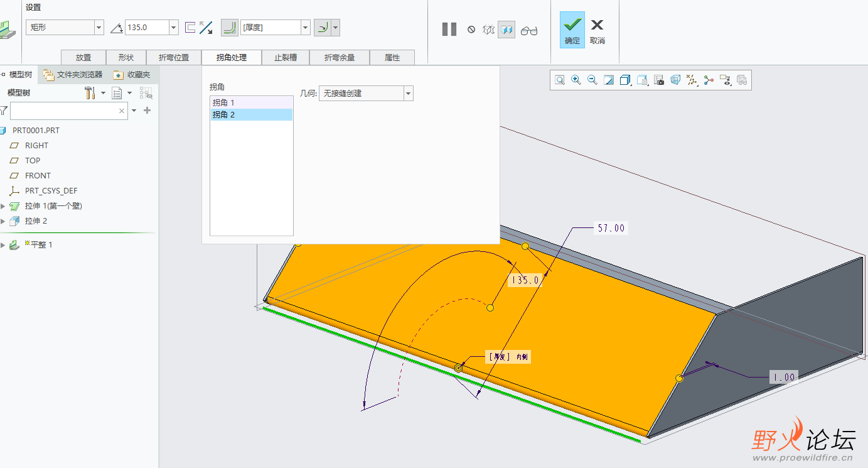The height and width of the screenshot is (468, 868).
Task: Click the Repaint icon in graphics toolbar
Action: (609, 80)
